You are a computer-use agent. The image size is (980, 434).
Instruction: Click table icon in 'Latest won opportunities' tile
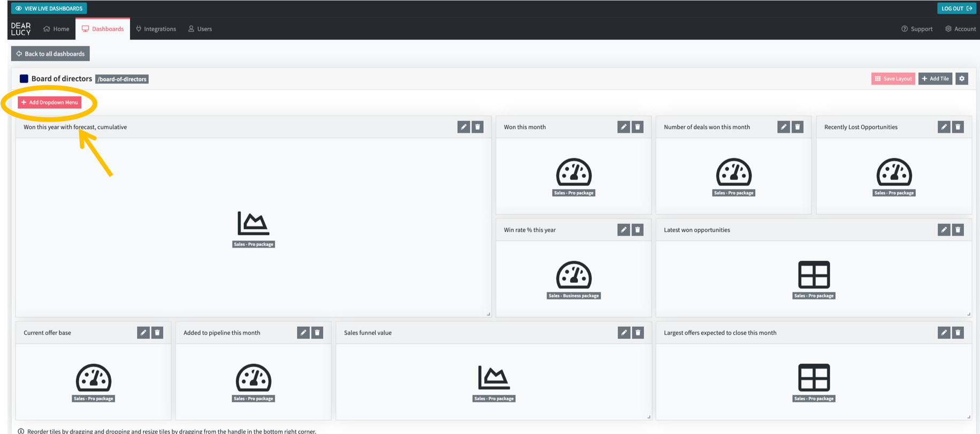pos(814,275)
